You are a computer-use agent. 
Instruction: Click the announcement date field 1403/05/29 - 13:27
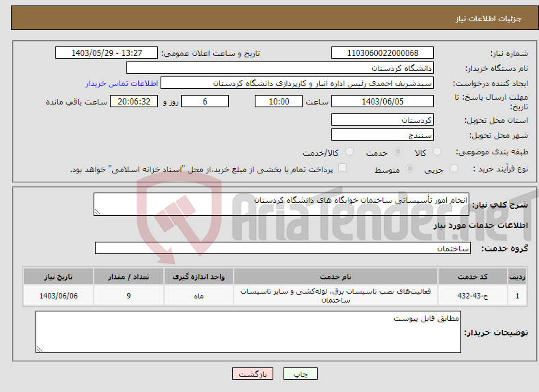click(x=106, y=53)
